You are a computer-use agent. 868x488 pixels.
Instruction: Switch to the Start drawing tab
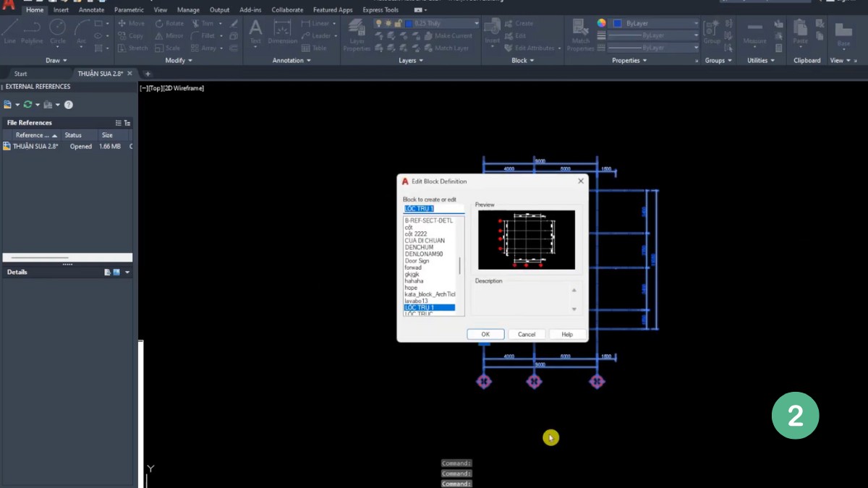pos(21,74)
